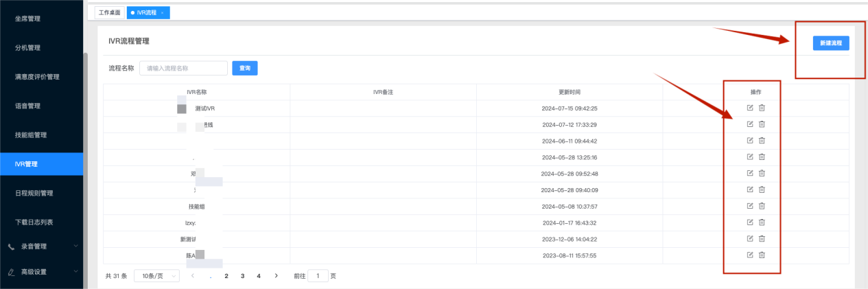Close the IVR流程 tab with its x
This screenshot has width=868, height=289.
163,12
